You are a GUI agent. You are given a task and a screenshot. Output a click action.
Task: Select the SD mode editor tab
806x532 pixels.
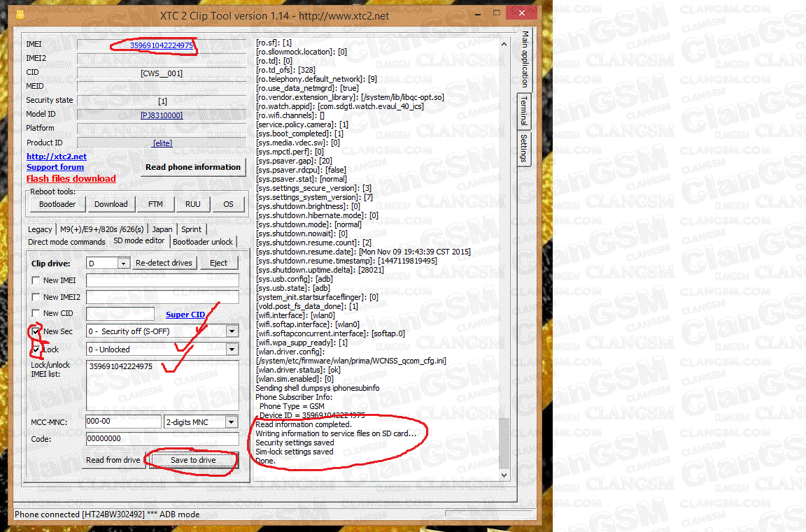point(139,241)
